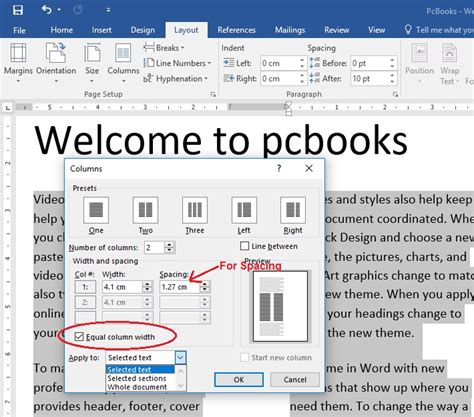Click the Tell me what you want lightbulb
This screenshot has height=417, width=474.
[x=408, y=30]
